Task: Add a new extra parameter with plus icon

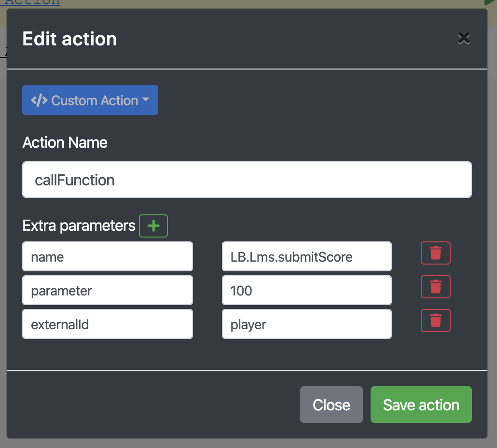Action: tap(153, 226)
